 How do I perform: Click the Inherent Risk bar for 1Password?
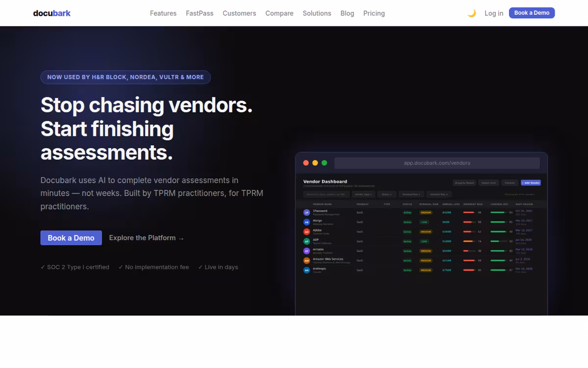(469, 212)
